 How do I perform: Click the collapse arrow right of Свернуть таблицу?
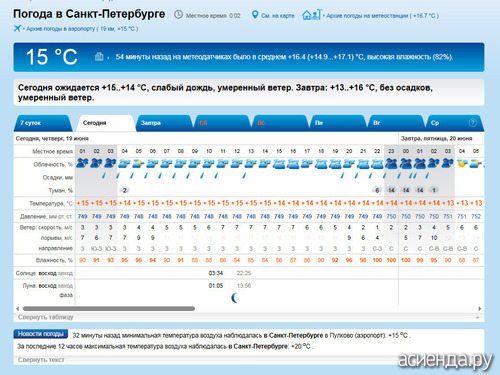(477, 318)
